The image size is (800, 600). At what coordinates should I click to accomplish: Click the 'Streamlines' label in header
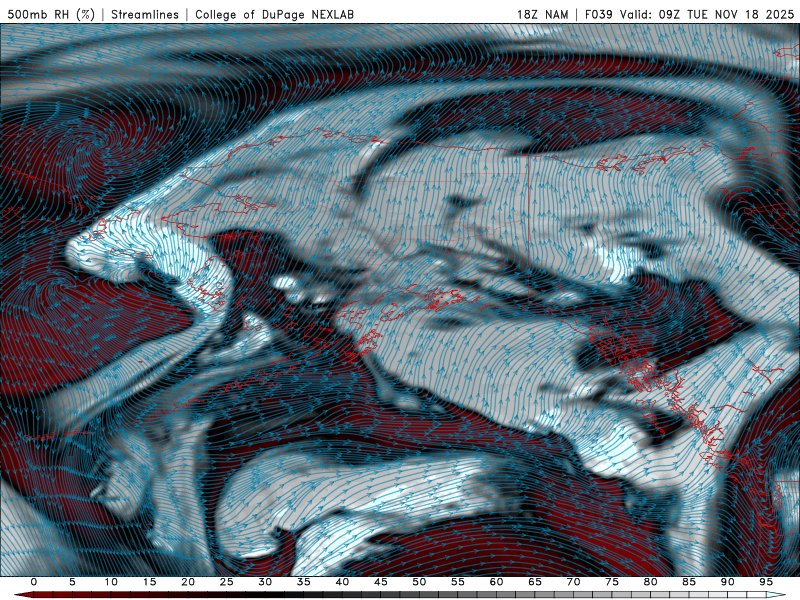[145, 14]
